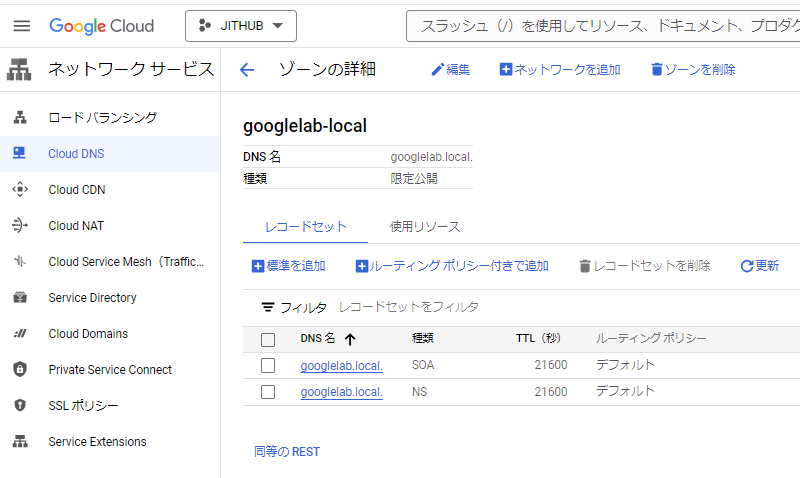800x478 pixels.
Task: Click the Service Directory sidebar icon
Action: coord(19,298)
